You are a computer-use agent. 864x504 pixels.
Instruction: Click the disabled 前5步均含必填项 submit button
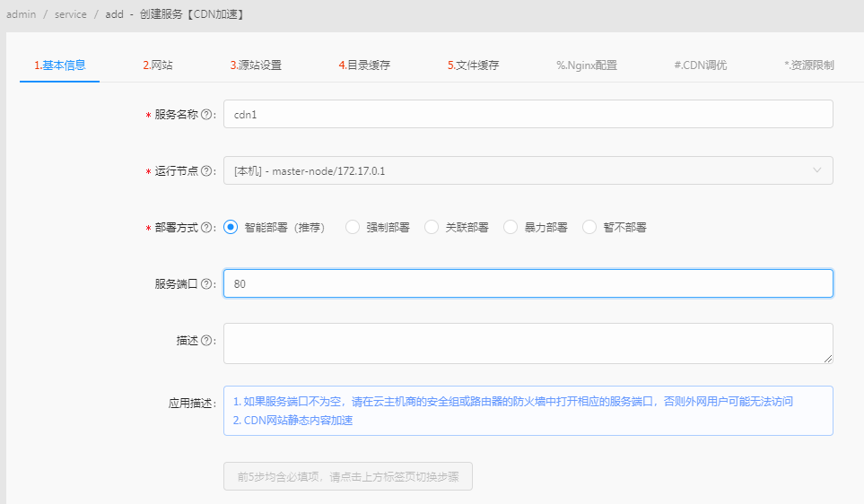348,477
